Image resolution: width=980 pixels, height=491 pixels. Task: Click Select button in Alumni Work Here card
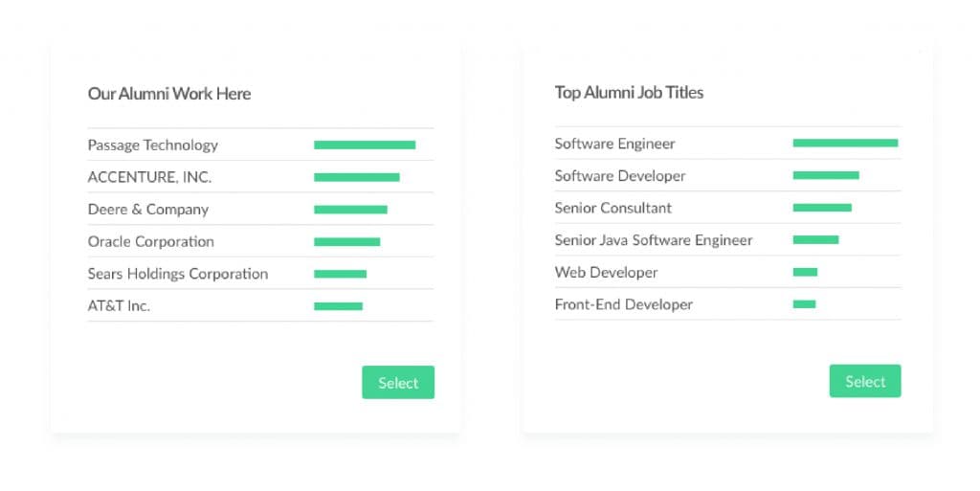397,383
